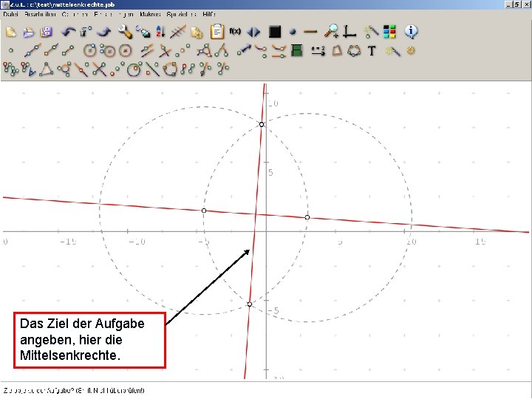This screenshot has height=399, width=532.
Task: Open a file with the folder icon
Action: [x=29, y=32]
